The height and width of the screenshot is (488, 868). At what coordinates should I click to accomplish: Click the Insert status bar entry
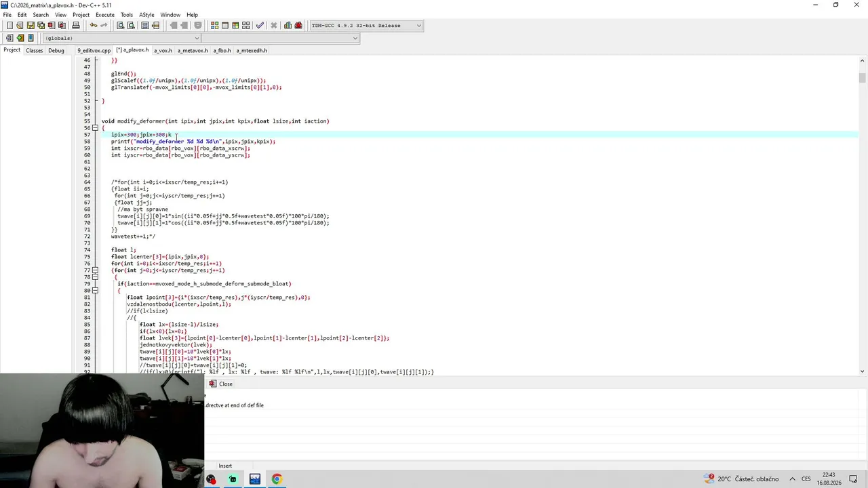(225, 466)
